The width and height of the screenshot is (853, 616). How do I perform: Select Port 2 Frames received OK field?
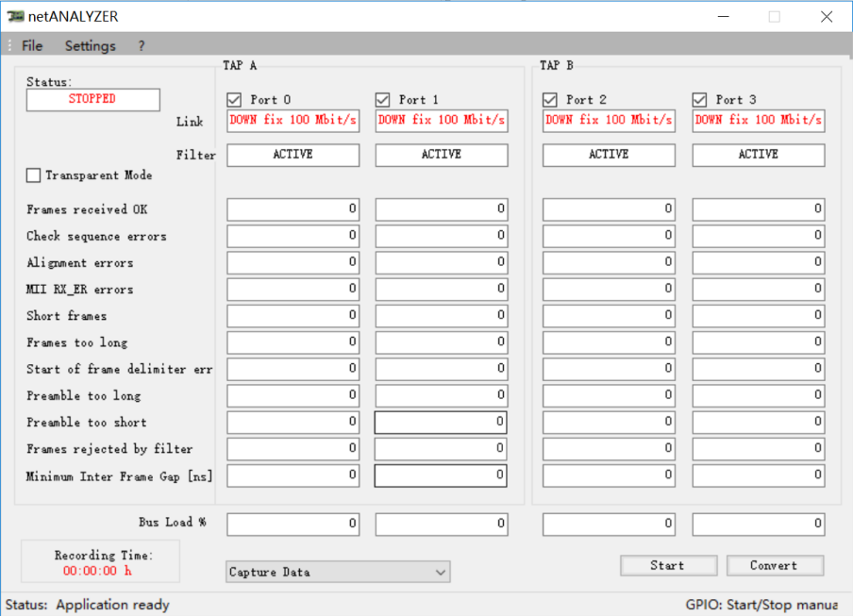pyautogui.click(x=609, y=209)
